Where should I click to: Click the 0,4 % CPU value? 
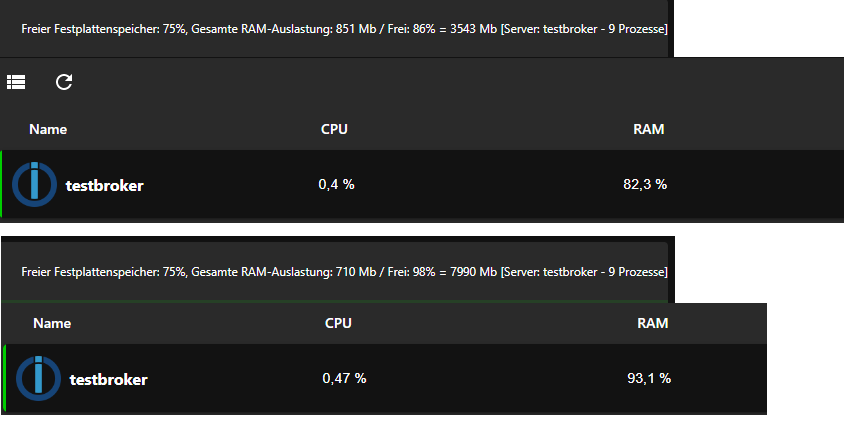[x=336, y=184]
